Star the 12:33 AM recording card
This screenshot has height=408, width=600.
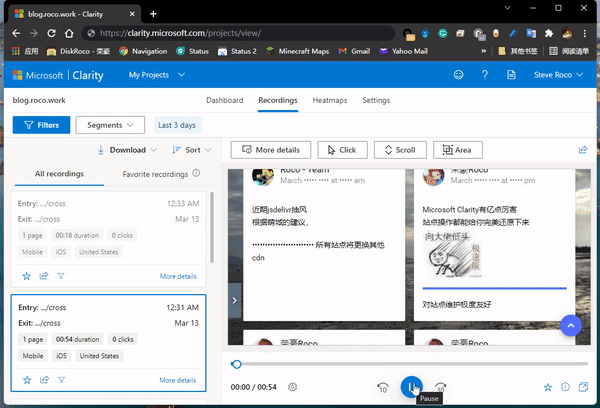click(27, 276)
